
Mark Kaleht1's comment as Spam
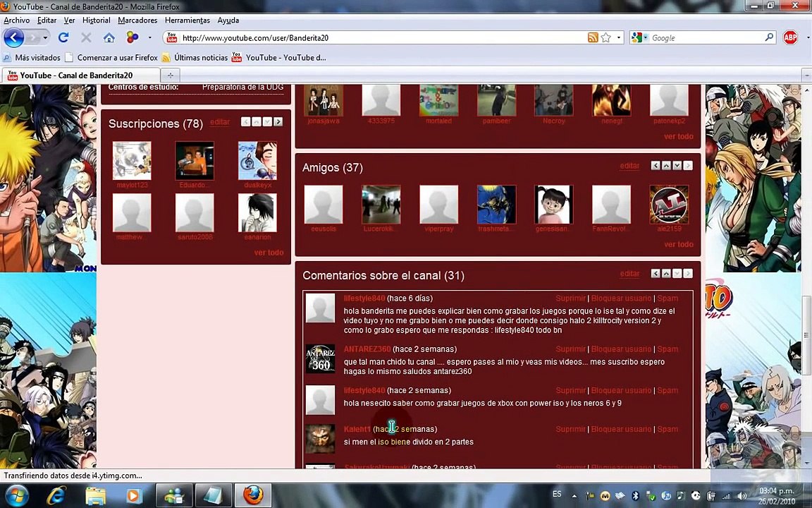point(668,429)
